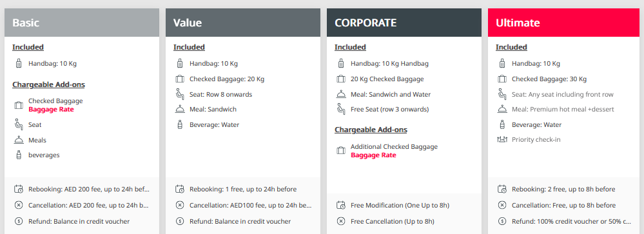Click Free Cancellation (Up to 8h) text

[x=392, y=221]
